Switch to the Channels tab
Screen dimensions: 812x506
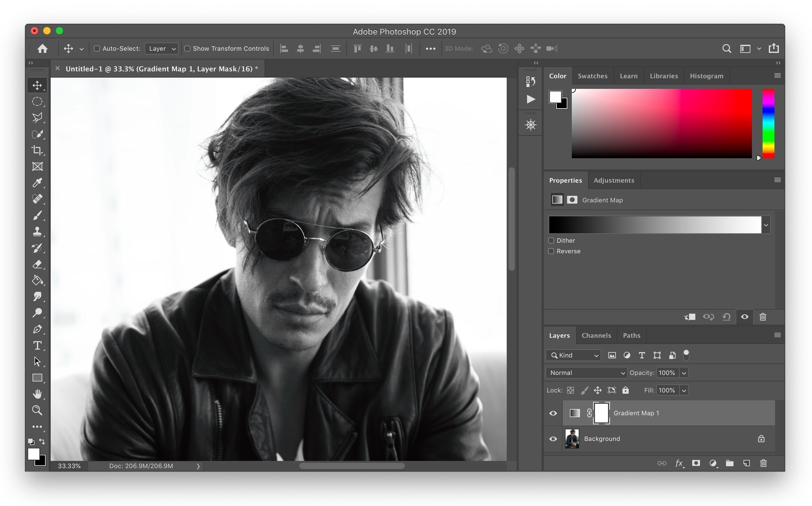click(x=596, y=335)
